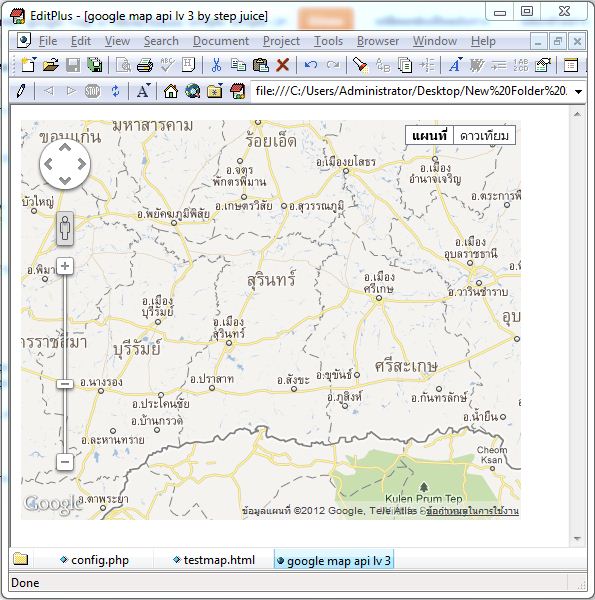595x600 pixels.
Task: Click the map zoom out minus button
Action: [65, 462]
